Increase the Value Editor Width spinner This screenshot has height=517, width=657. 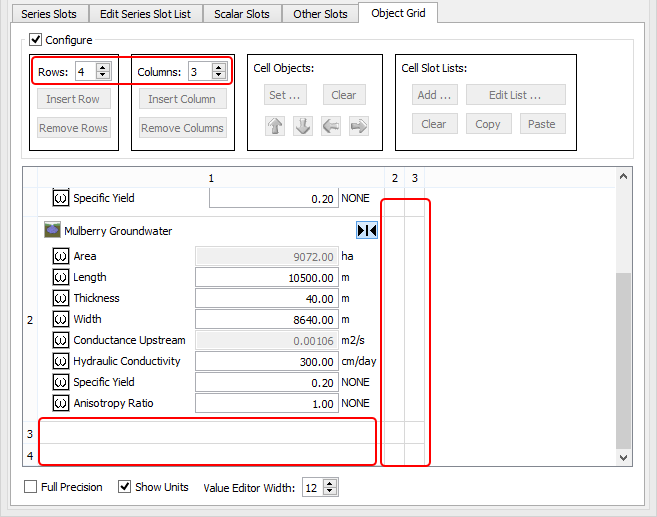[331, 483]
